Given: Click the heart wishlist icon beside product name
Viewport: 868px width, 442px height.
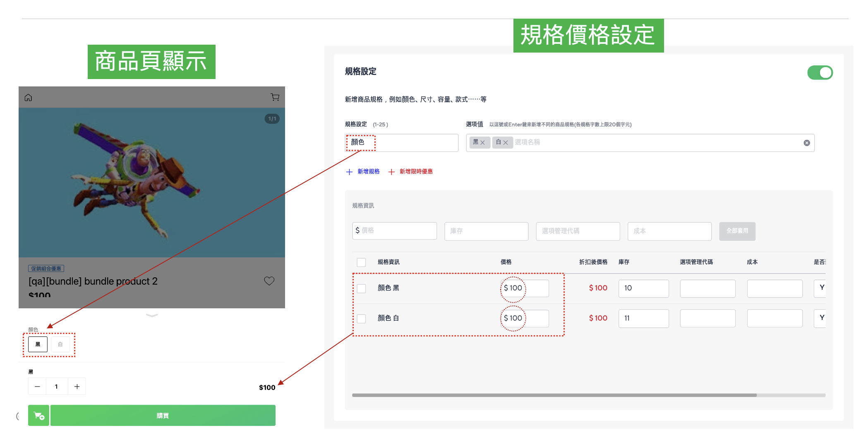Looking at the screenshot, I should point(269,281).
